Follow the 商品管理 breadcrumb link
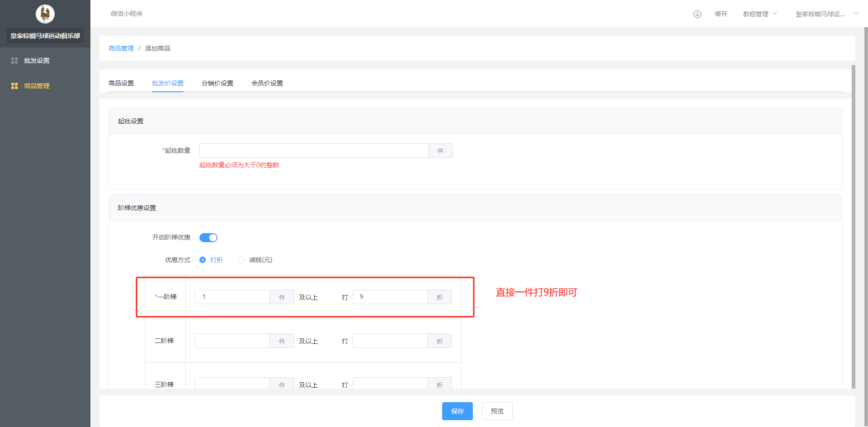The image size is (868, 427). (x=121, y=48)
